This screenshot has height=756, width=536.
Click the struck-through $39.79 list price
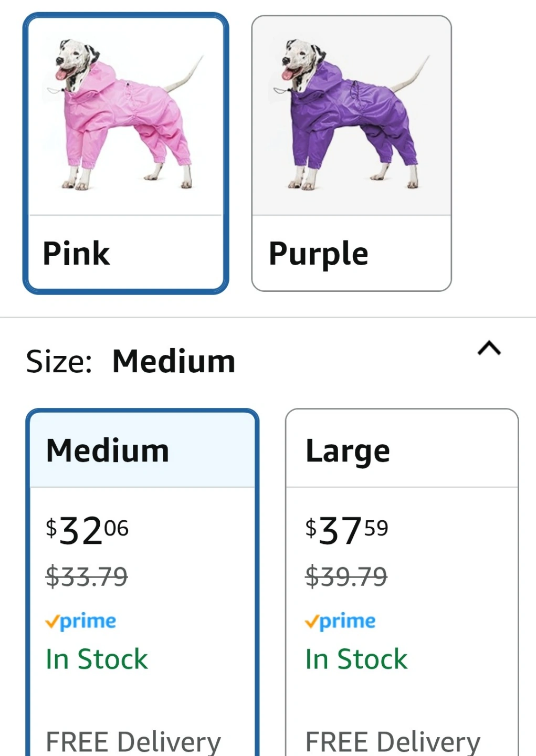[x=346, y=576]
